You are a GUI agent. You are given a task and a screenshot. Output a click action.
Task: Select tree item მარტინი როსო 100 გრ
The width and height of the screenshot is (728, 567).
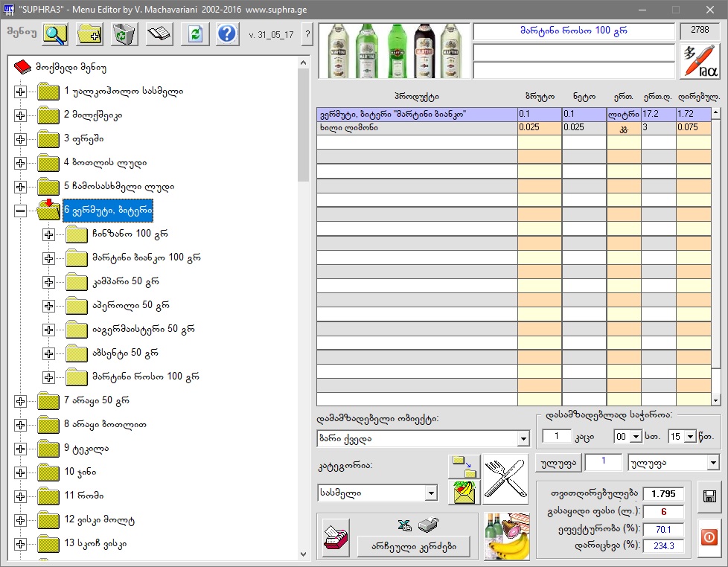(146, 377)
